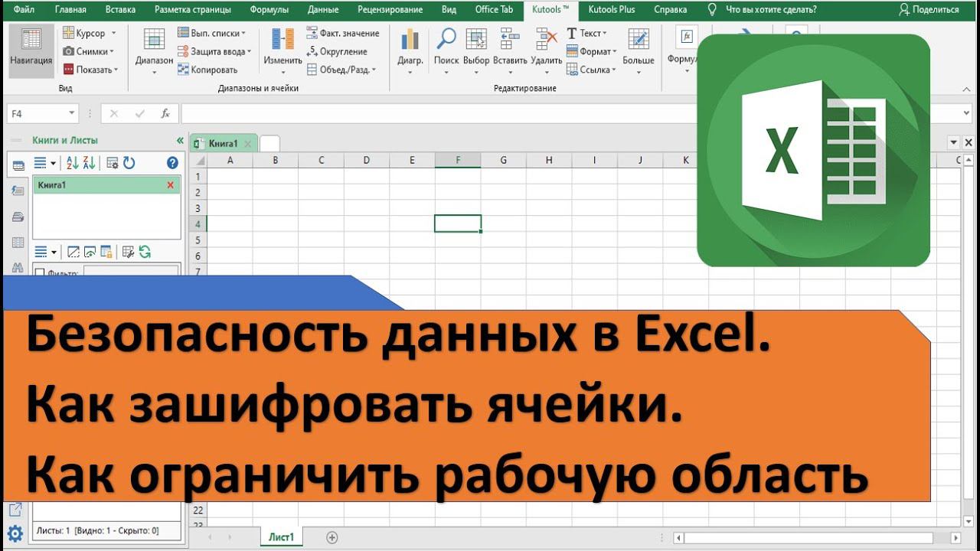This screenshot has height=551, width=980.
Task: Remove Книга1 from the workbook list
Action: click(x=170, y=185)
